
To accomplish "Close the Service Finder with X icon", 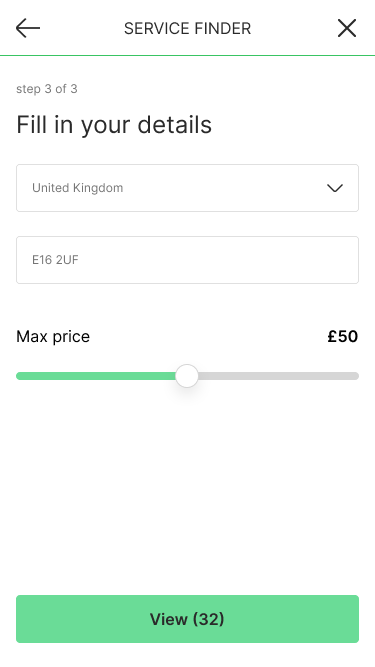I will point(347,29).
